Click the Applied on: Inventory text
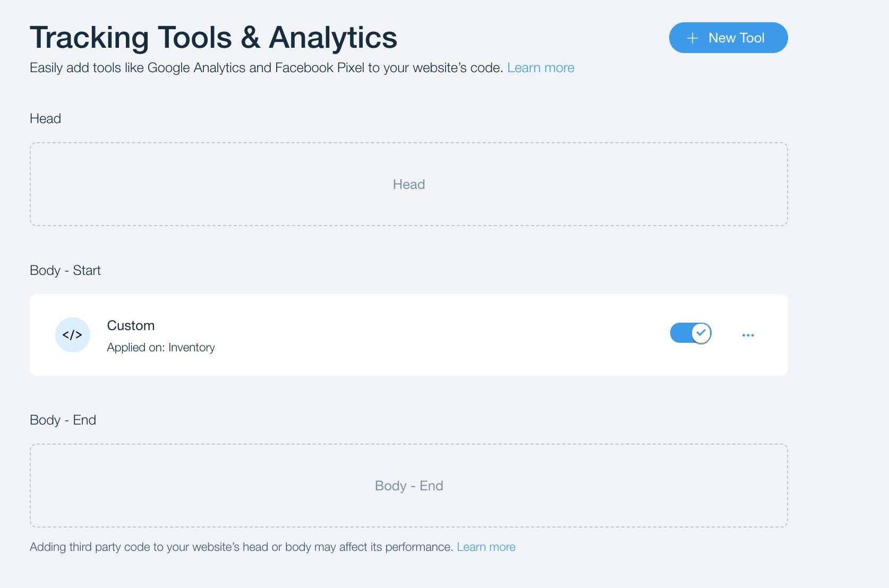 point(160,348)
